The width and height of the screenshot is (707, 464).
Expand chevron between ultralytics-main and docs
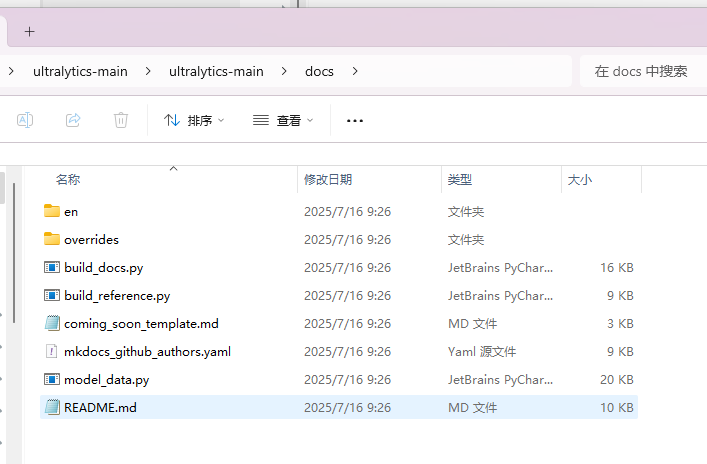pyautogui.click(x=284, y=71)
